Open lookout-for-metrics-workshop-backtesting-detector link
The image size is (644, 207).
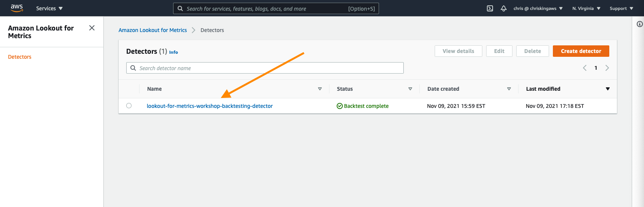tap(210, 106)
